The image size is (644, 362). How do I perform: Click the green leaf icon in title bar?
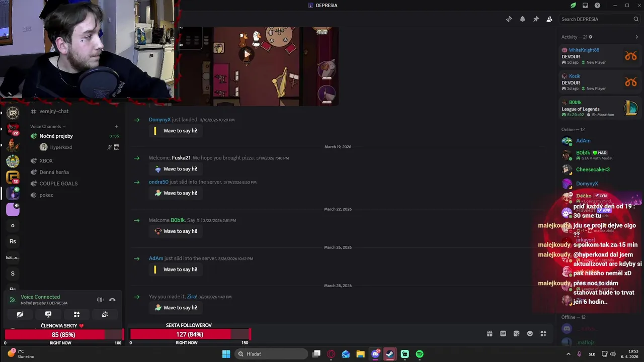[x=573, y=6]
